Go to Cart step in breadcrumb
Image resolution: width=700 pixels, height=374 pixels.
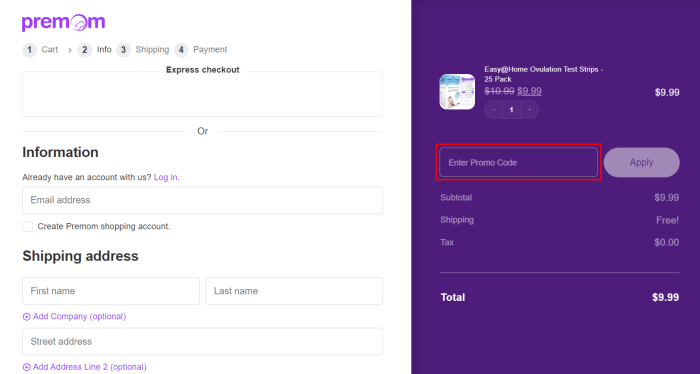coord(41,50)
